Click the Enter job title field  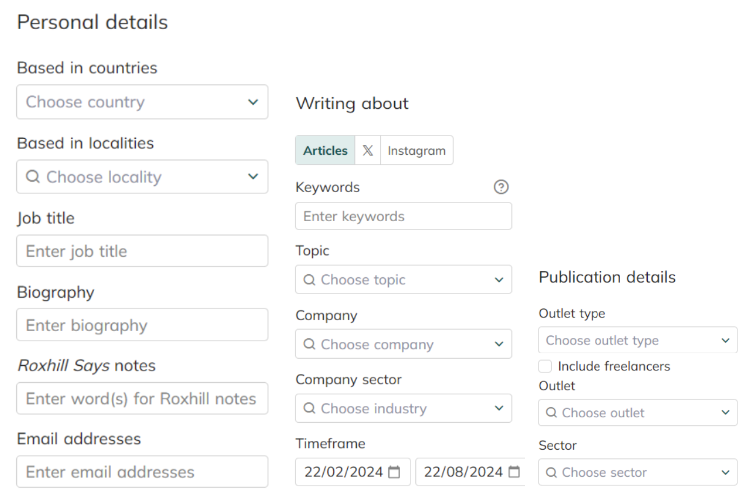click(x=142, y=251)
